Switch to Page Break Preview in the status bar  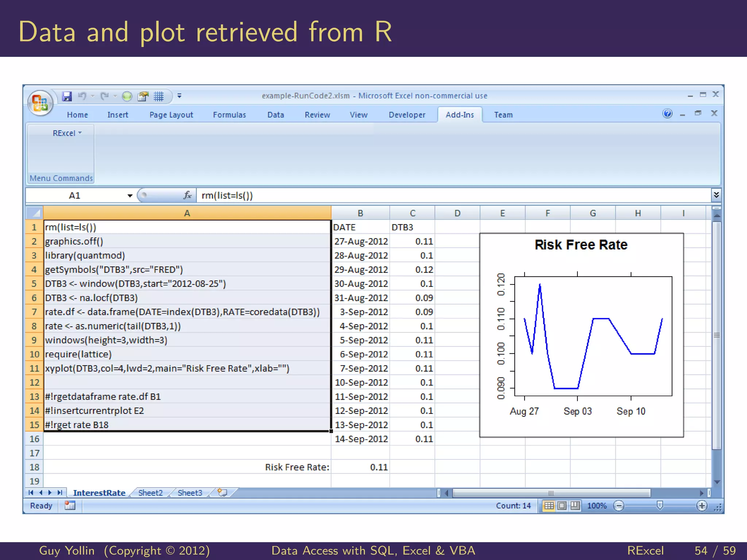[x=575, y=506]
